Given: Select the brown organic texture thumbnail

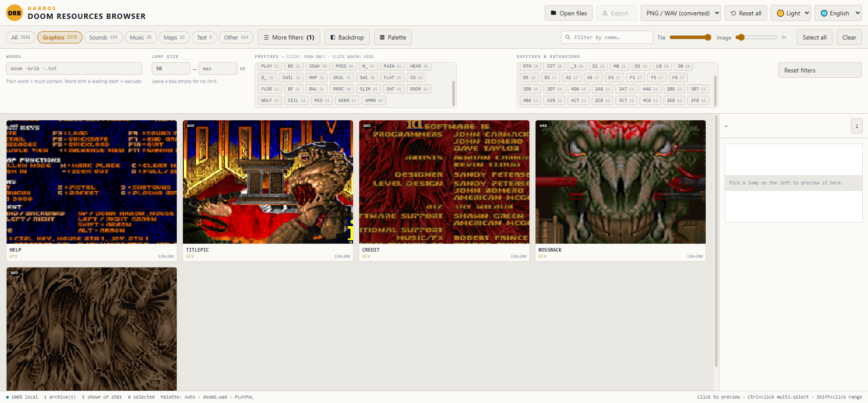Looking at the screenshot, I should tap(92, 329).
